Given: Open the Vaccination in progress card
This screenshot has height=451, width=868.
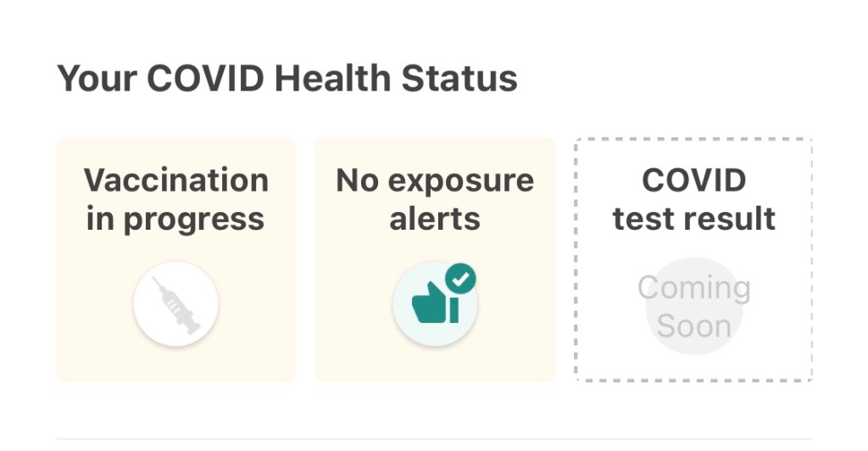Looking at the screenshot, I should tap(176, 259).
